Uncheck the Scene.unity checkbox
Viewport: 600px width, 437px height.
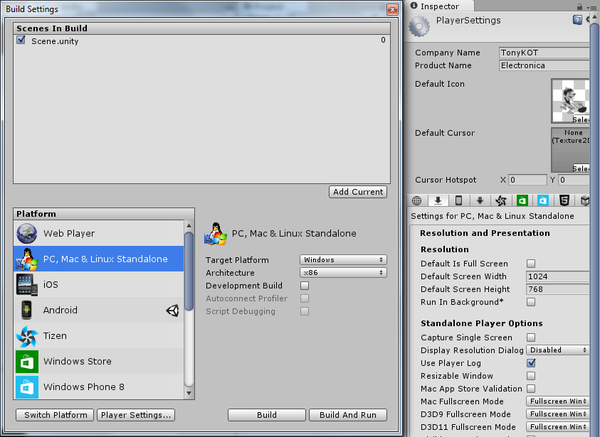tap(21, 40)
